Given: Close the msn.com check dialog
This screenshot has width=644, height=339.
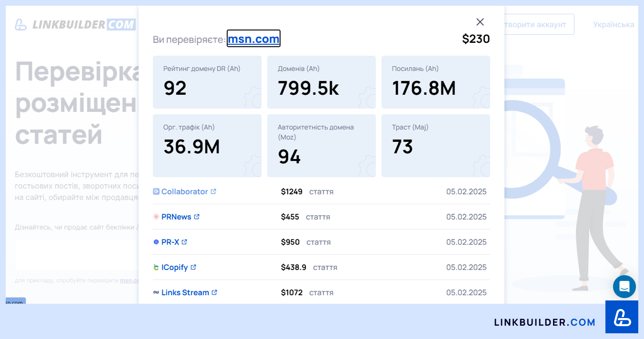Looking at the screenshot, I should tap(480, 22).
